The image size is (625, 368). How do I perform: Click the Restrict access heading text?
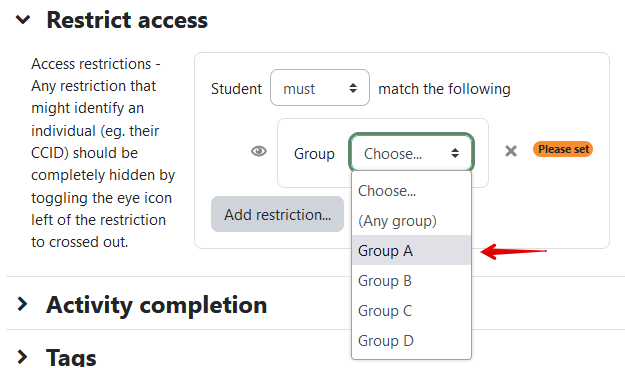(x=127, y=20)
